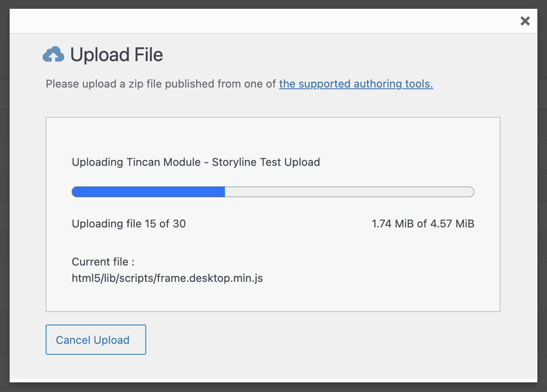Viewport: 547px width, 392px height.
Task: Click the rounded left end of progress bar
Action: coord(75,192)
